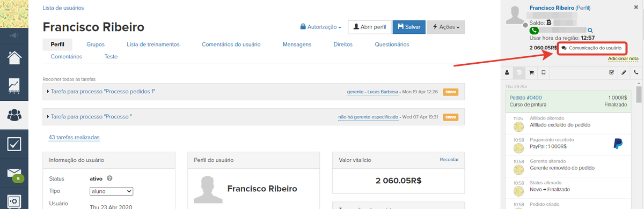The image size is (644, 209).
Task: Click the avatar icon beside Gerente alterado
Action: 518,169
